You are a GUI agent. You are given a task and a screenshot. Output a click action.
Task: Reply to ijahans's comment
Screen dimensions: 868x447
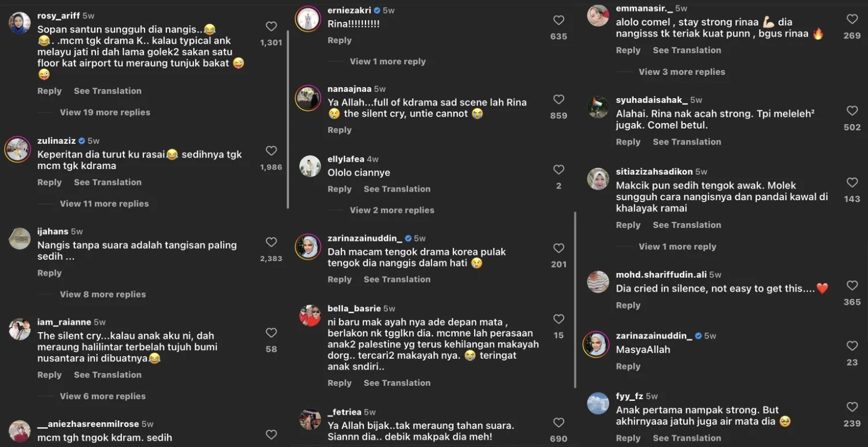click(x=49, y=273)
